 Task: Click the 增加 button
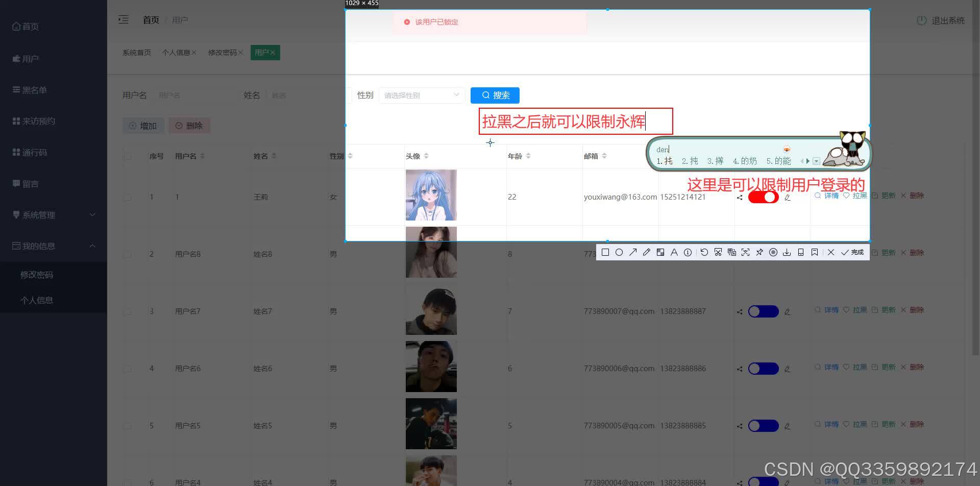[143, 126]
